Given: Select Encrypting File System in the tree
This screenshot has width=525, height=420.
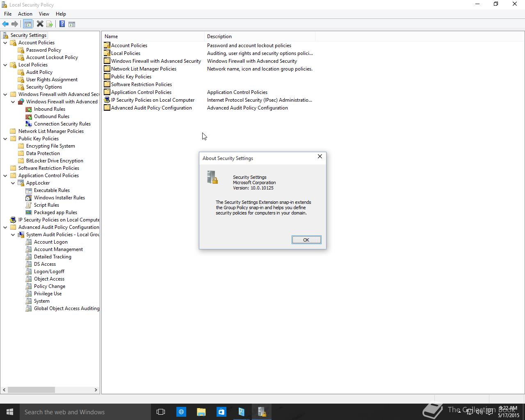Looking at the screenshot, I should coord(50,146).
